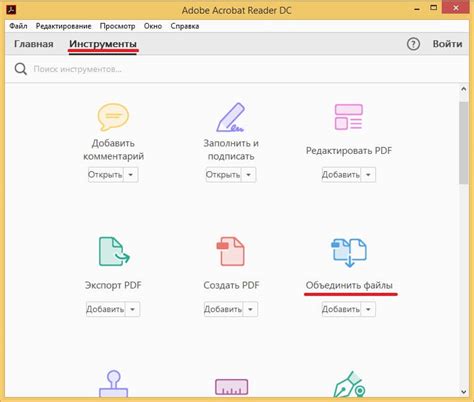Expand dropdown arrow for Создать PDF
This screenshot has height=402, width=474.
250,309
